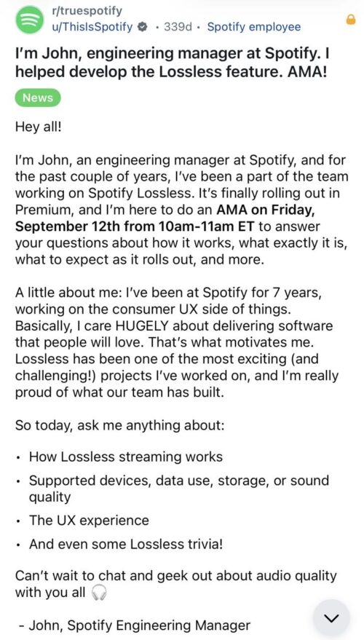This screenshot has width=364, height=640.
Task: Open the Spotify subreddit avatar icon
Action: (x=29, y=19)
